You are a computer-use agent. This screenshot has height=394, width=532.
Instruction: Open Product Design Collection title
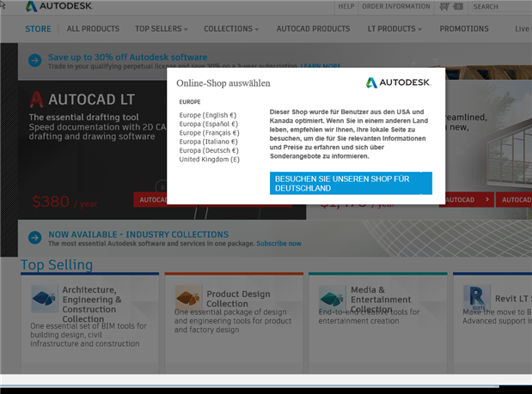pyautogui.click(x=238, y=299)
